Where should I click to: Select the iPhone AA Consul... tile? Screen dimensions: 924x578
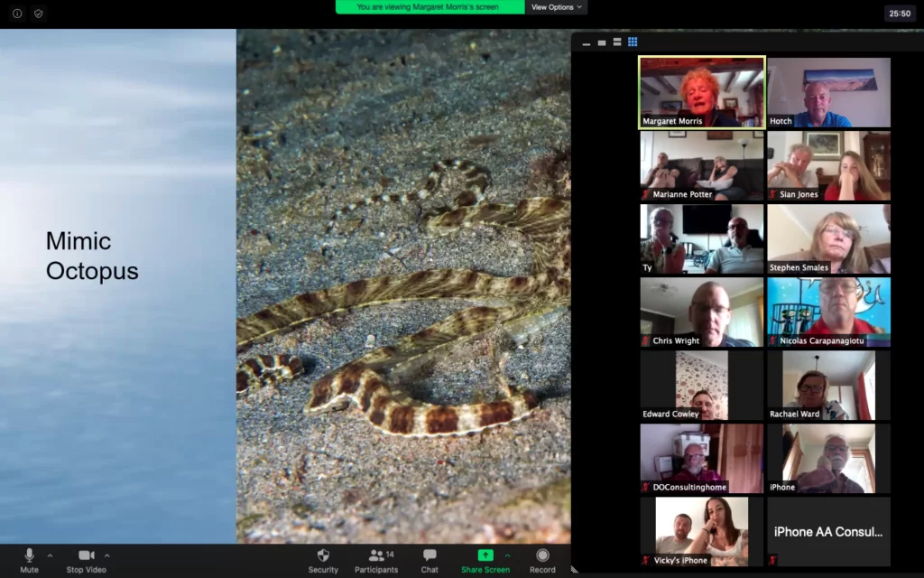(x=828, y=531)
